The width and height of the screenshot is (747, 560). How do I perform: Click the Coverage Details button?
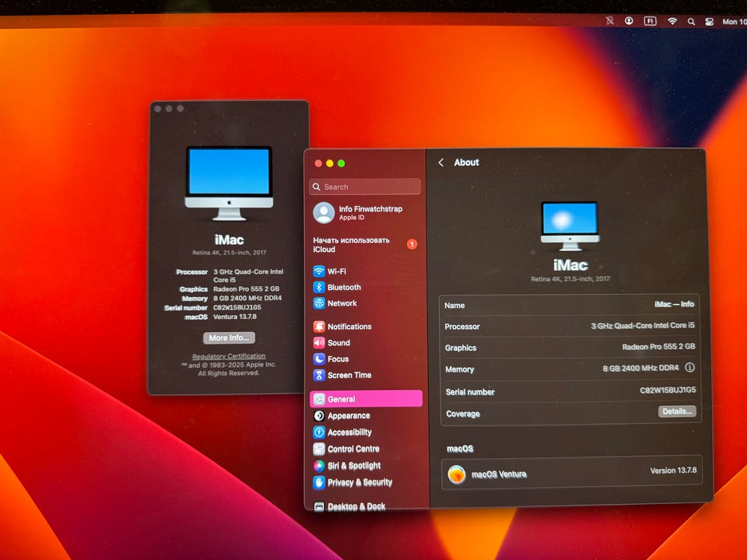[677, 411]
